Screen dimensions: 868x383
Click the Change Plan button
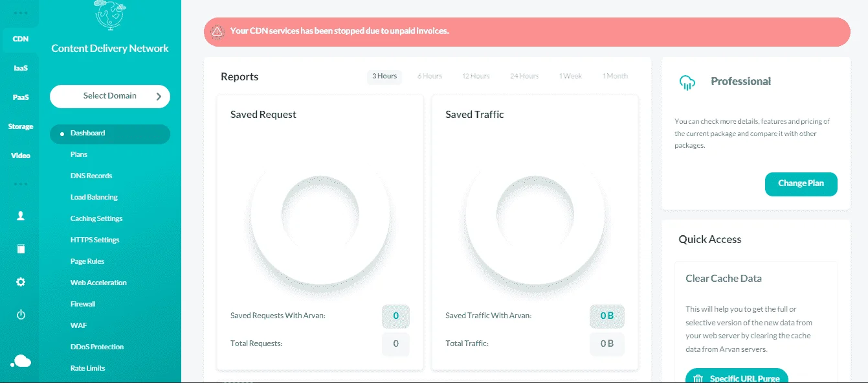click(801, 184)
